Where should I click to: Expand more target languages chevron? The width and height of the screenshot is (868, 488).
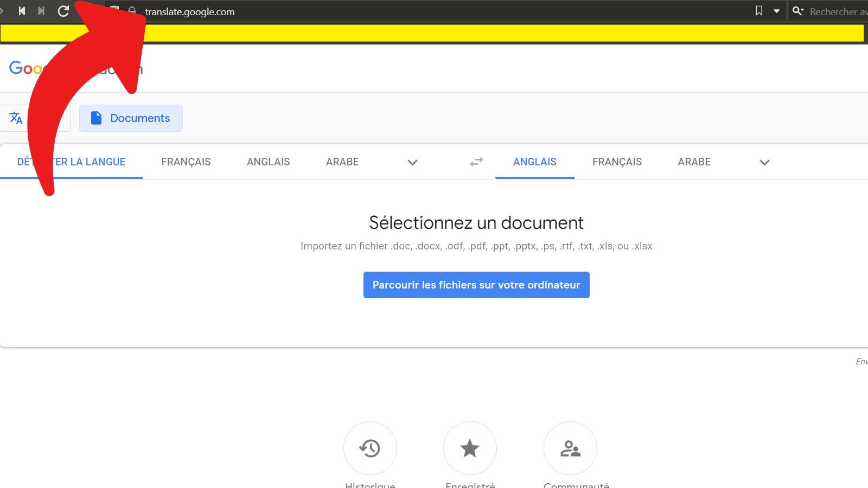coord(765,162)
